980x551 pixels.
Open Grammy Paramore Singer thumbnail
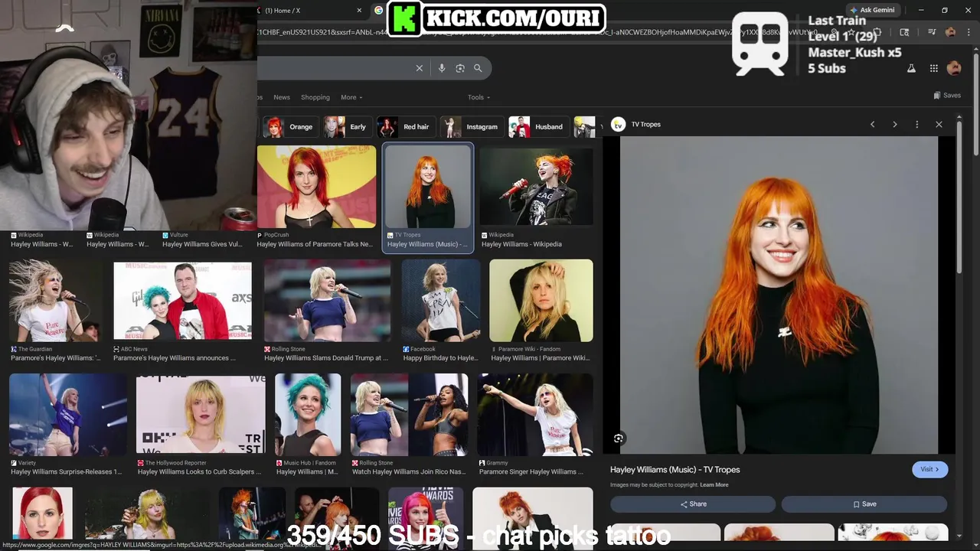pos(535,414)
